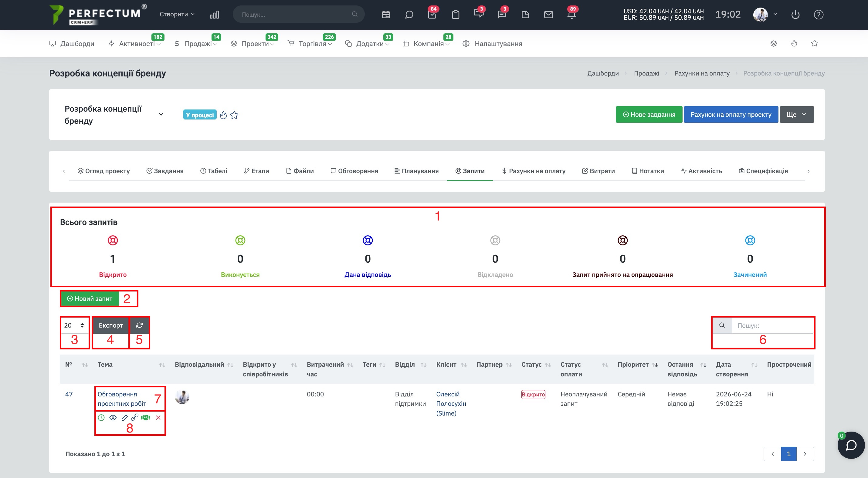Toggle the favorite star next to У процесі
This screenshot has height=478, width=868.
[234, 115]
